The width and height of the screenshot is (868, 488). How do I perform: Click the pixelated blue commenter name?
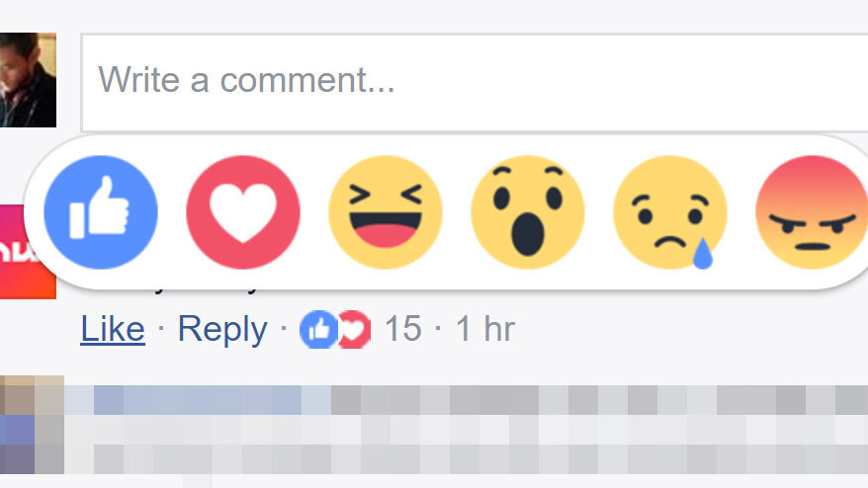(x=198, y=399)
